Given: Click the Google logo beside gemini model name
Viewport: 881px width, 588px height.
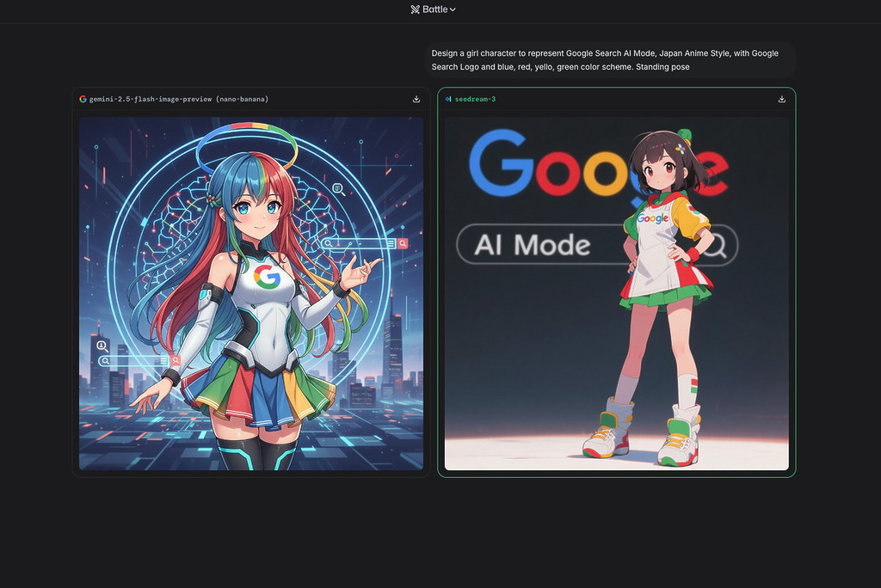Looking at the screenshot, I should tap(83, 99).
